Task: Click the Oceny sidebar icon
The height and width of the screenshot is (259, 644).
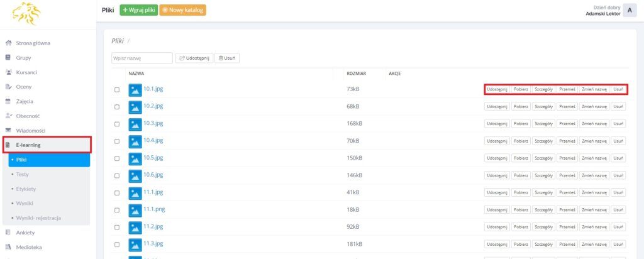Action: click(8, 87)
